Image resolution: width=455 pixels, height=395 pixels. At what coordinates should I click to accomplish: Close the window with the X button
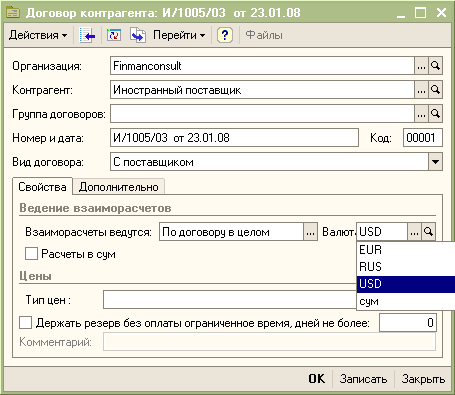441,13
